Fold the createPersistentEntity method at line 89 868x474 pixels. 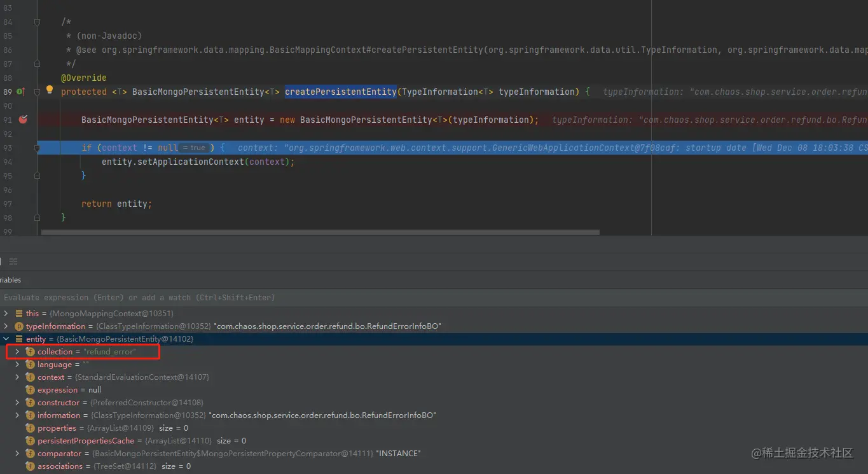tap(37, 92)
